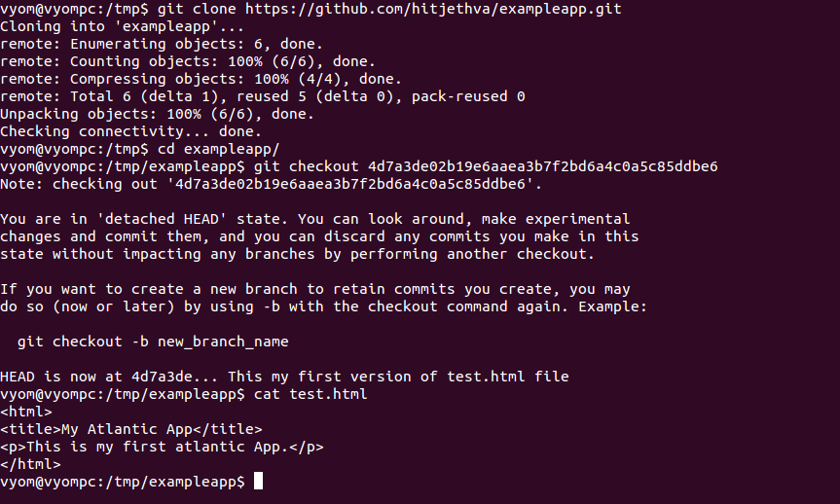
Task: Click the terminal cursor block at the prompt
Action: pyautogui.click(x=258, y=481)
